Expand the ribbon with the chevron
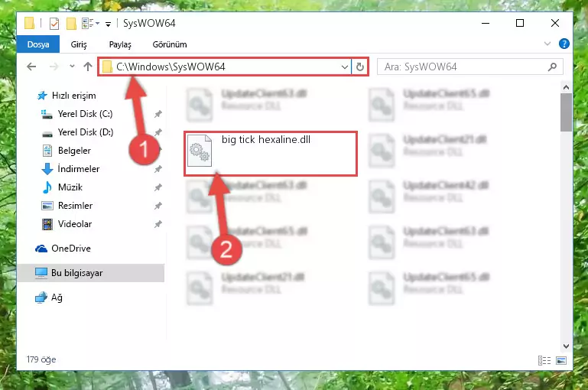This screenshot has width=588, height=390. (x=547, y=44)
